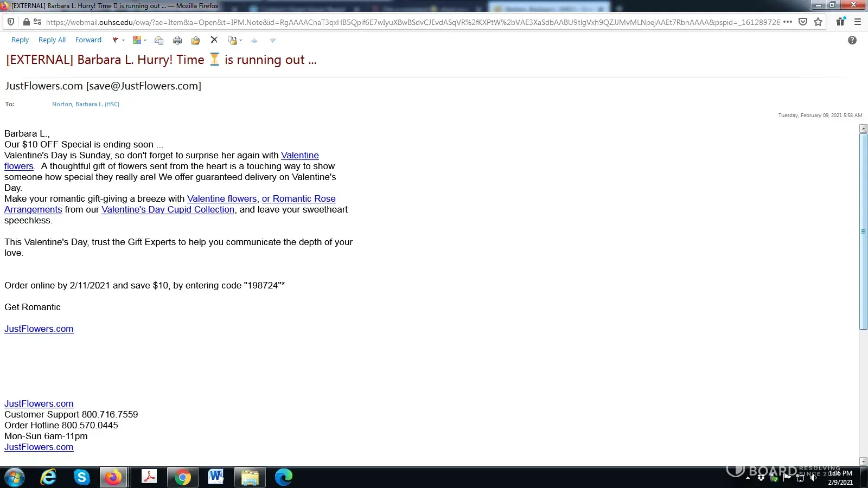Forward this email
This screenshot has height=488, width=868.
pos(88,40)
